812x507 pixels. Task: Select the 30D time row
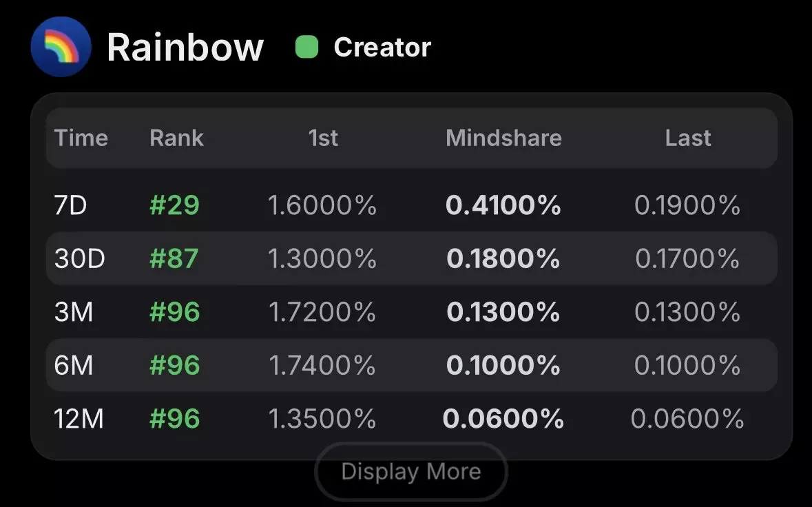412,258
